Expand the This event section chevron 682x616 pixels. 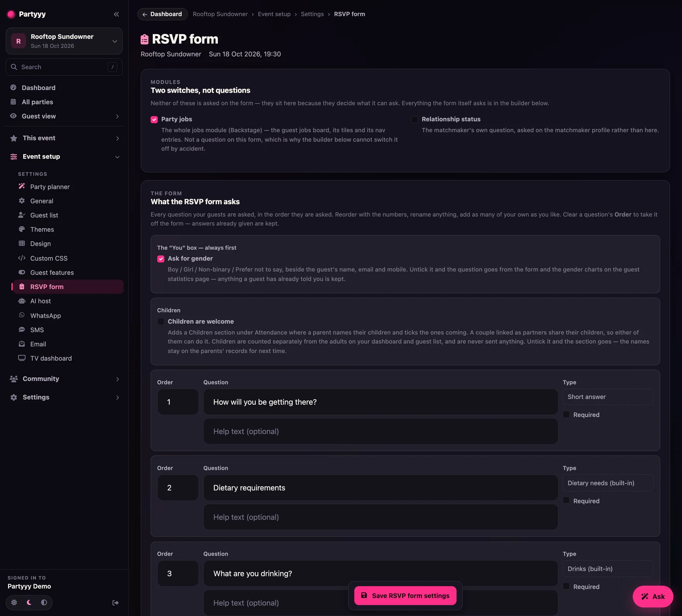pyautogui.click(x=117, y=138)
